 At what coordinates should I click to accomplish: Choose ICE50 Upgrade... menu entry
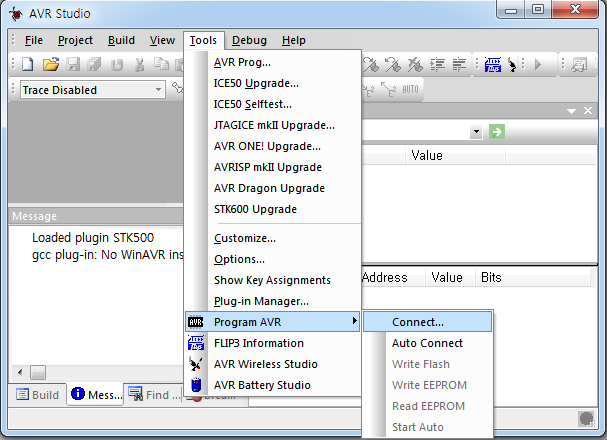[x=273, y=83]
